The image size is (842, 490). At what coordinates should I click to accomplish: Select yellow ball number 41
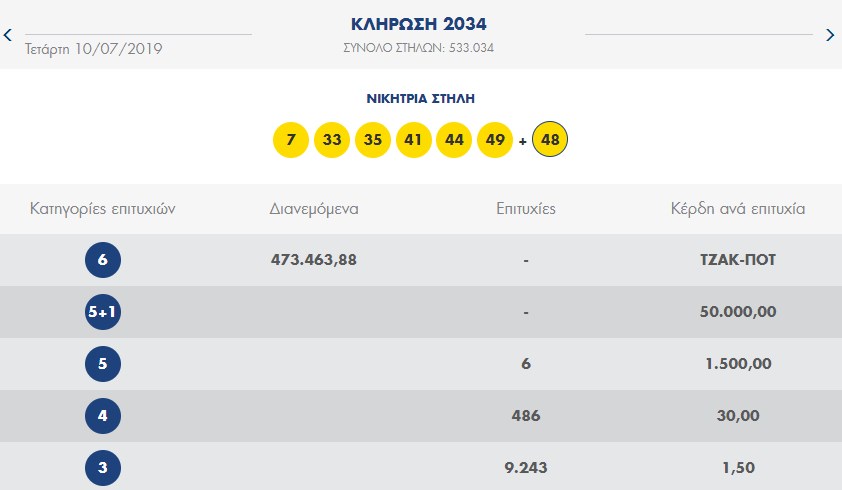[413, 140]
